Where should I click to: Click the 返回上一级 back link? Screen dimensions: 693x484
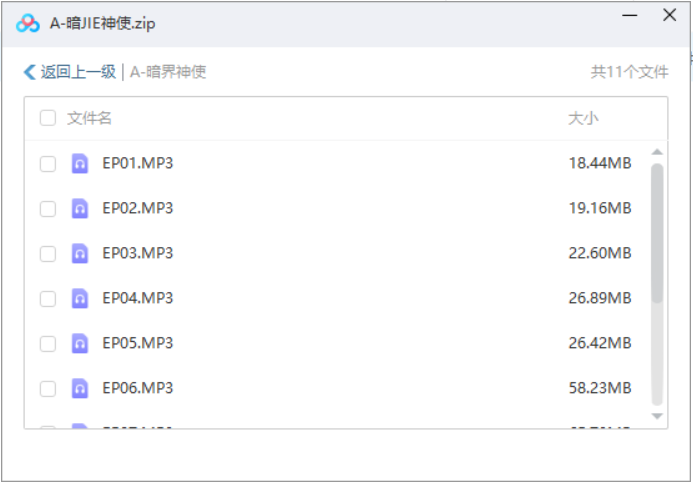(x=77, y=72)
